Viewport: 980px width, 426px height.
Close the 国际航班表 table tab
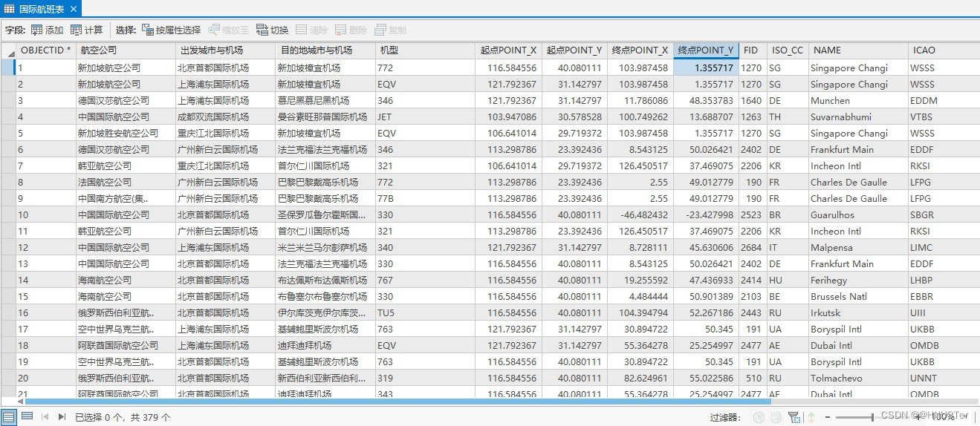pos(74,10)
